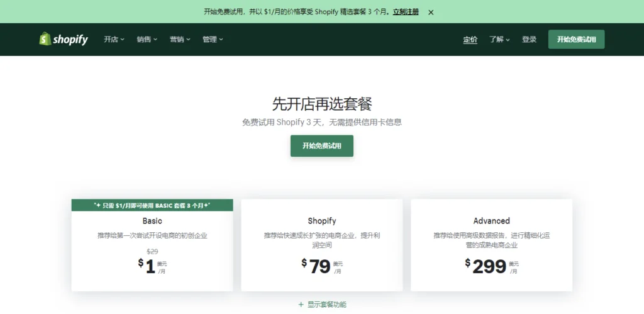
Task: Expand the 管理 navigation menu
Action: tap(213, 40)
